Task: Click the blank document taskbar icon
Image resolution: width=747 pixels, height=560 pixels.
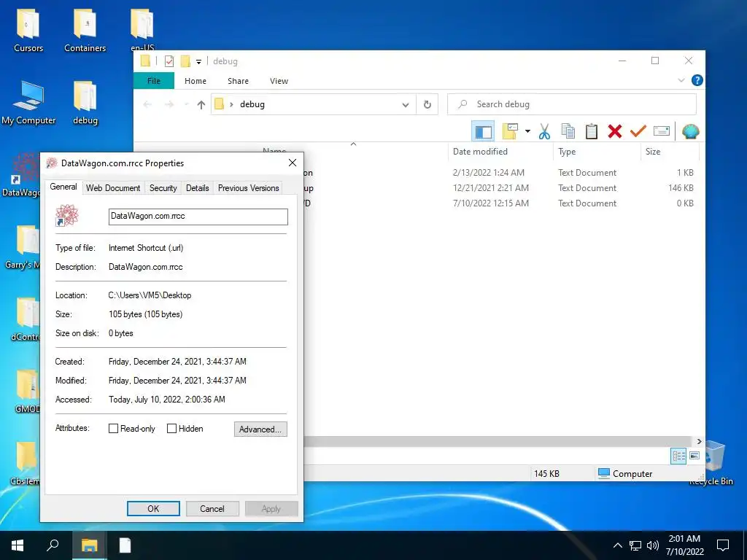Action: (125, 545)
